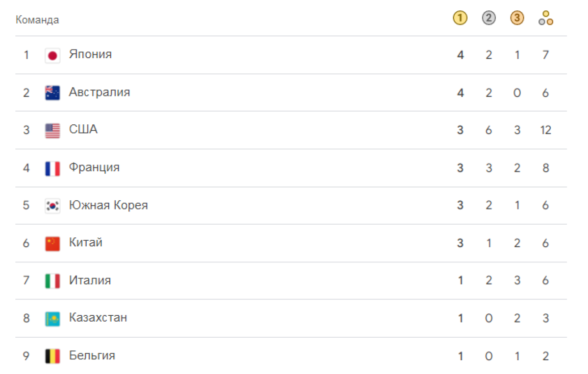Click the Belgium flag icon

(52, 356)
